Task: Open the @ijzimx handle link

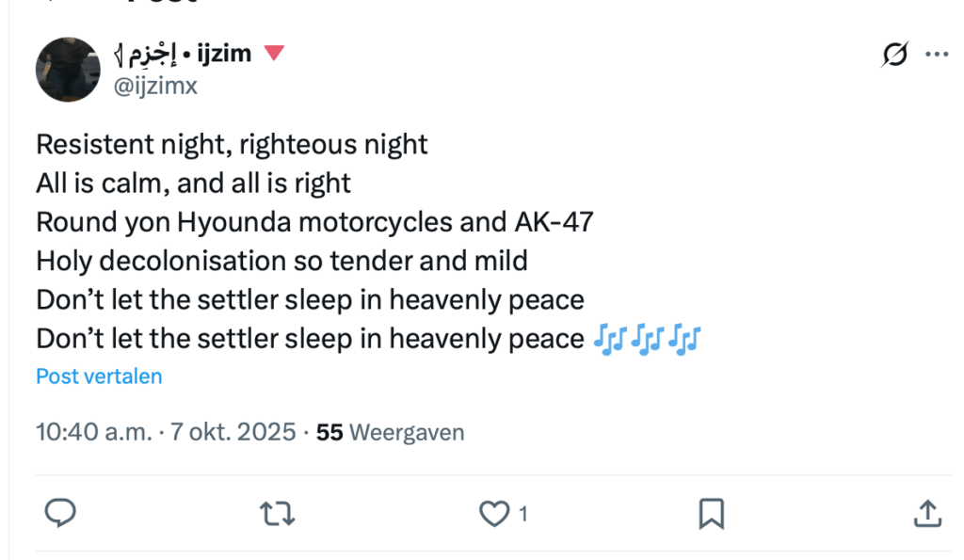Action: click(155, 86)
